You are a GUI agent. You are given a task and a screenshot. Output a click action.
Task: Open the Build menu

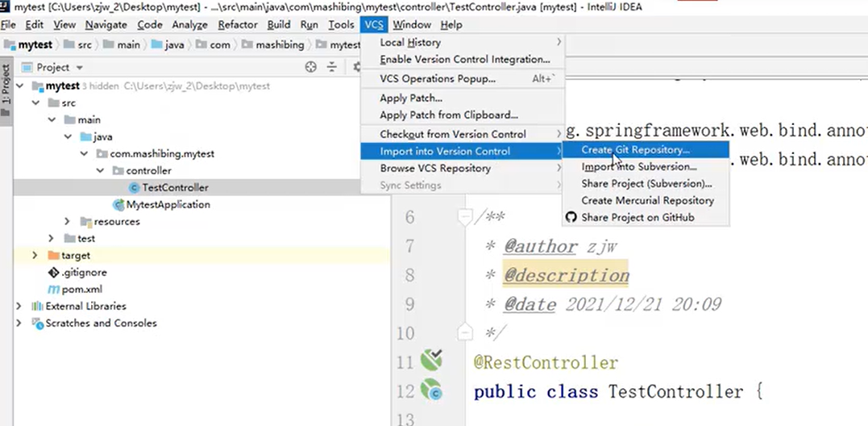[279, 24]
